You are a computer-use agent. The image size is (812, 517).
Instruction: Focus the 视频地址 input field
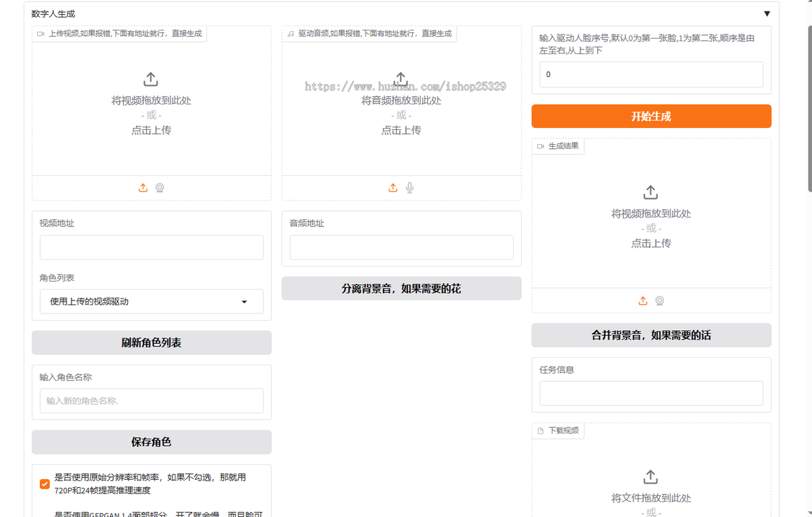152,248
